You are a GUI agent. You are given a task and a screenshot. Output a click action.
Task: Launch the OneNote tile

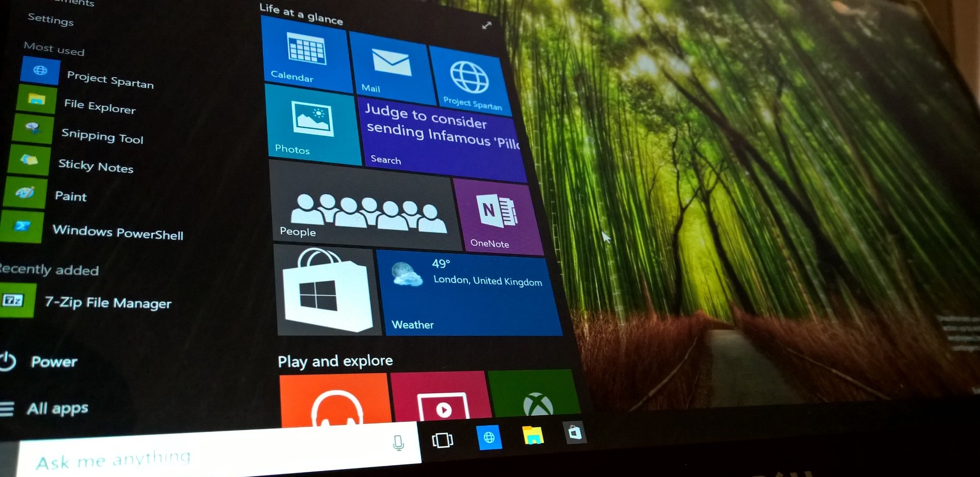pos(498,217)
